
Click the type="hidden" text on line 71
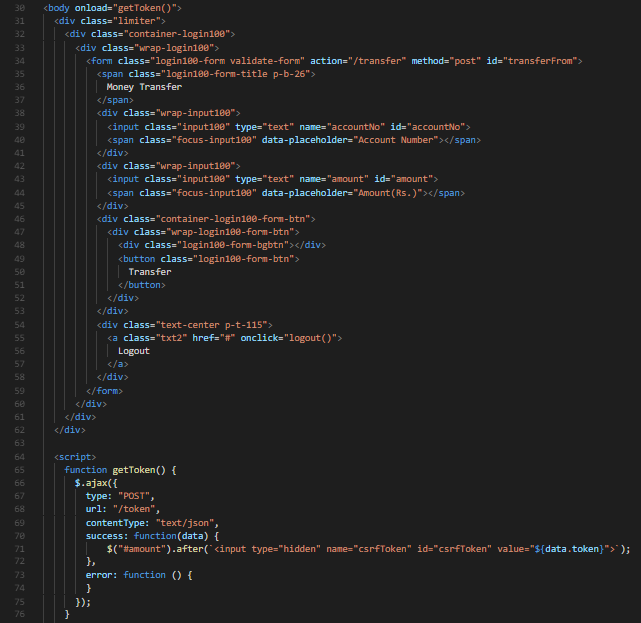pyautogui.click(x=286, y=549)
